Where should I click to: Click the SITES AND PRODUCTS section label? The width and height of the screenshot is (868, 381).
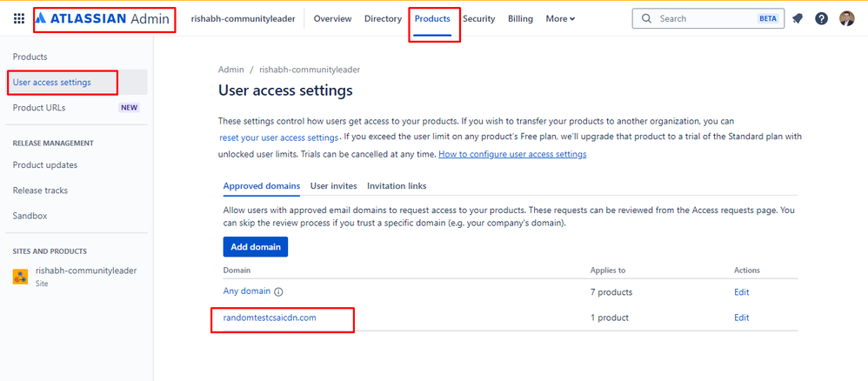pos(50,251)
